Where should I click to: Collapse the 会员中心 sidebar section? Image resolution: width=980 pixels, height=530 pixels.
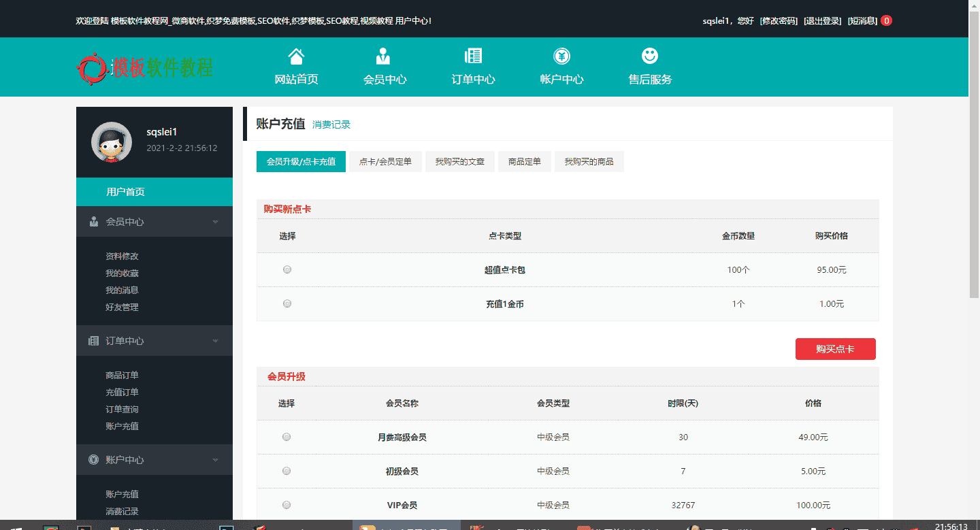(215, 221)
